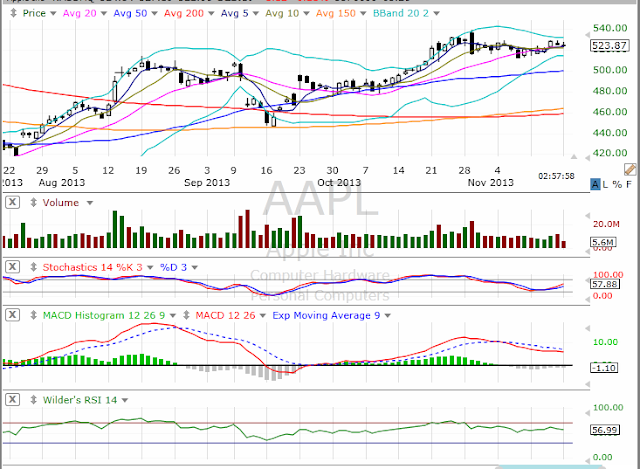Click the Nov 2013 date axis label

[x=491, y=182]
